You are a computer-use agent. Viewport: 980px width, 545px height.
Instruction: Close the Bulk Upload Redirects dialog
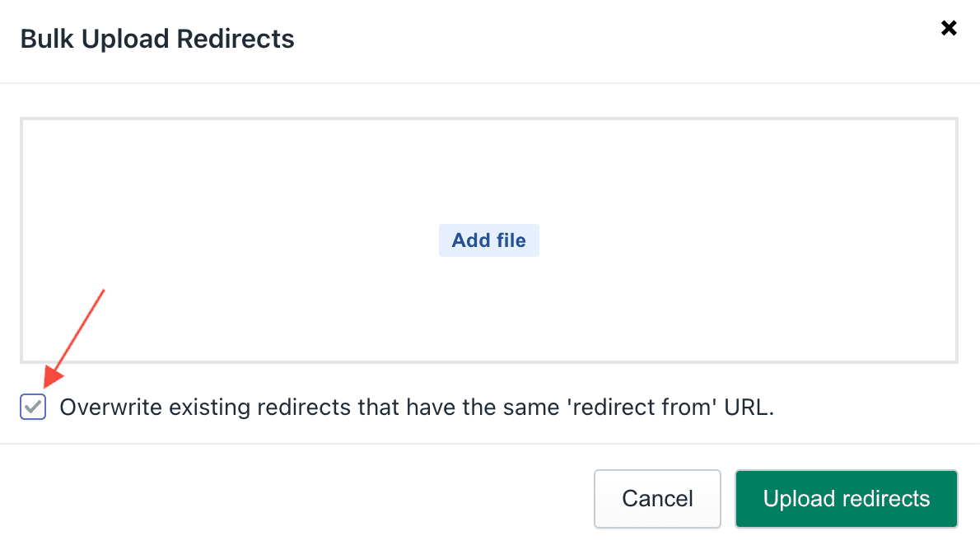pyautogui.click(x=949, y=28)
